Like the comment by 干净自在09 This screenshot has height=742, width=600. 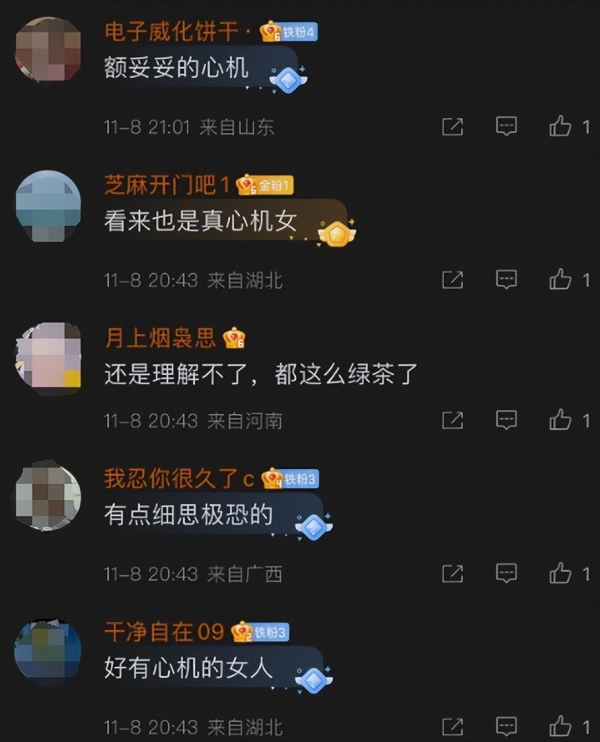[x=560, y=726]
